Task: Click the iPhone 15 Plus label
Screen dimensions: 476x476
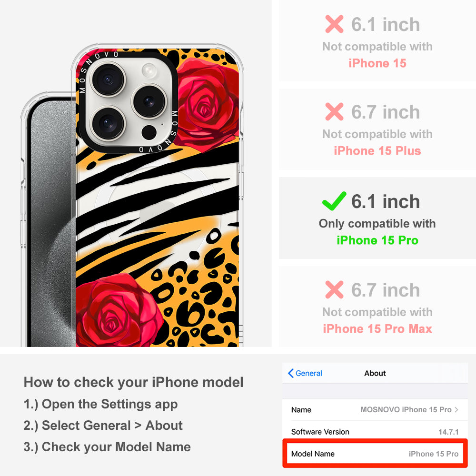Action: tap(377, 151)
